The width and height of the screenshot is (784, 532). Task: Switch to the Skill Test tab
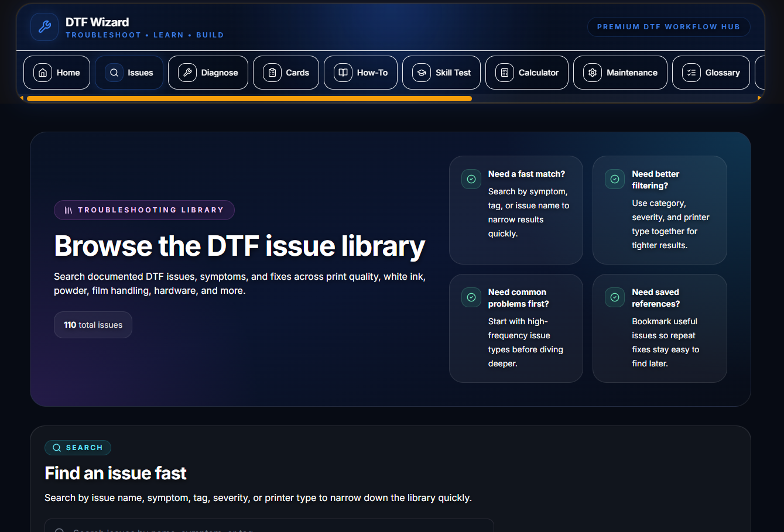click(441, 73)
